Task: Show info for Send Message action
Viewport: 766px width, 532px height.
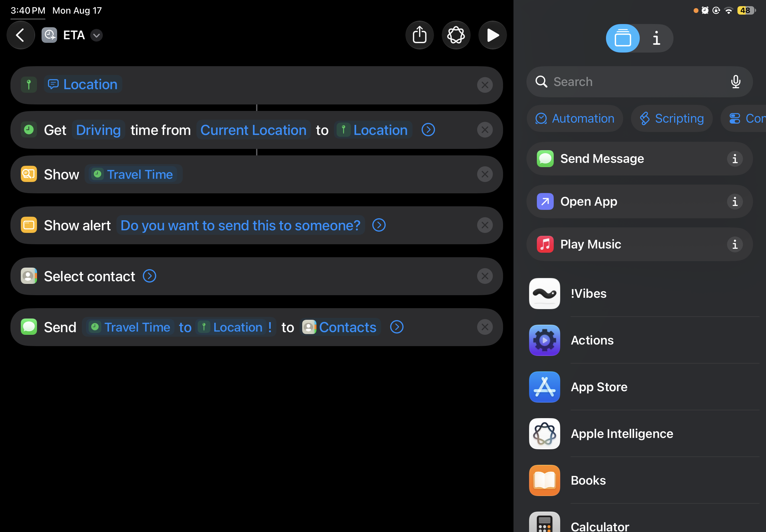Action: (x=735, y=159)
